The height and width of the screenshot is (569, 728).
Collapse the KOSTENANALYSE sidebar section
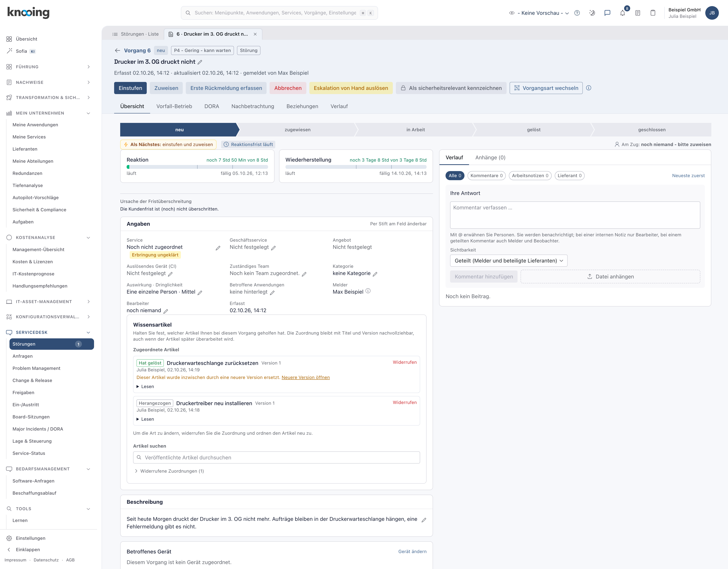point(48,237)
